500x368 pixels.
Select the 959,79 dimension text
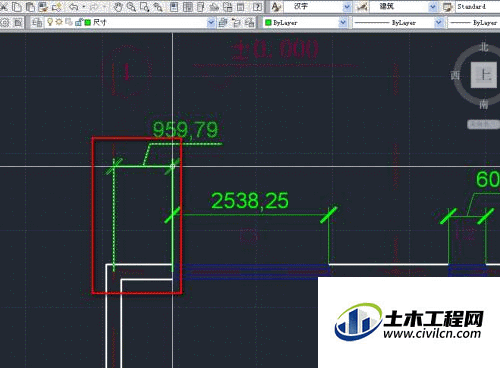click(185, 129)
